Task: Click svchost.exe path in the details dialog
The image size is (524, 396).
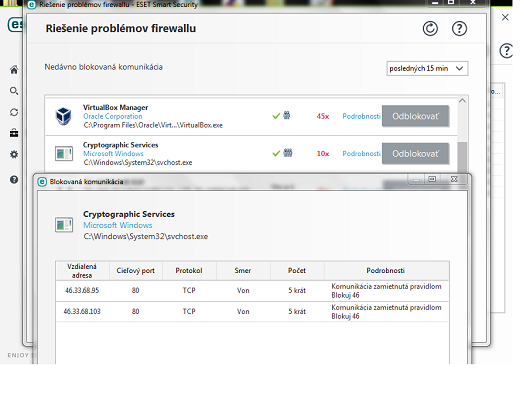Action: coord(146,237)
